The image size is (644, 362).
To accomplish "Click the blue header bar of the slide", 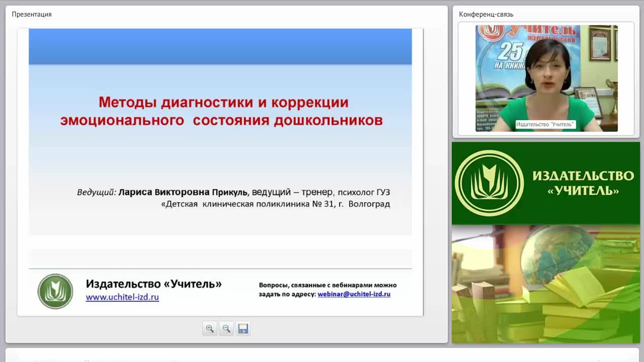I will click(220, 46).
